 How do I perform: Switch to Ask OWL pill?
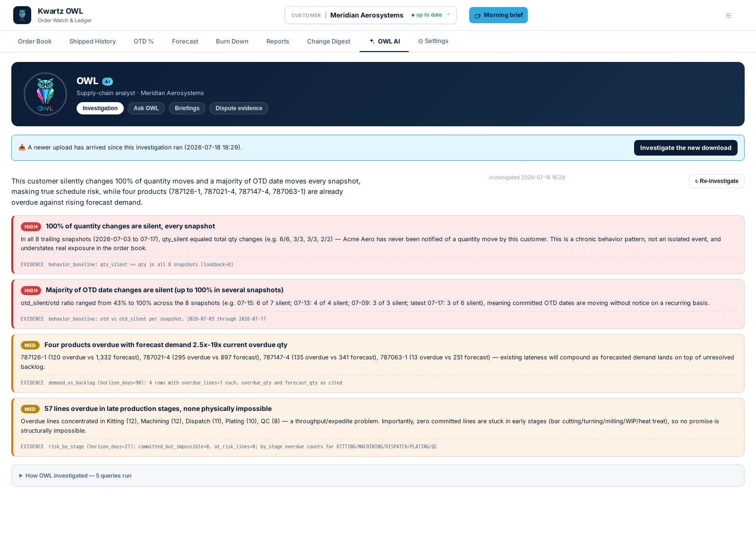pos(146,108)
